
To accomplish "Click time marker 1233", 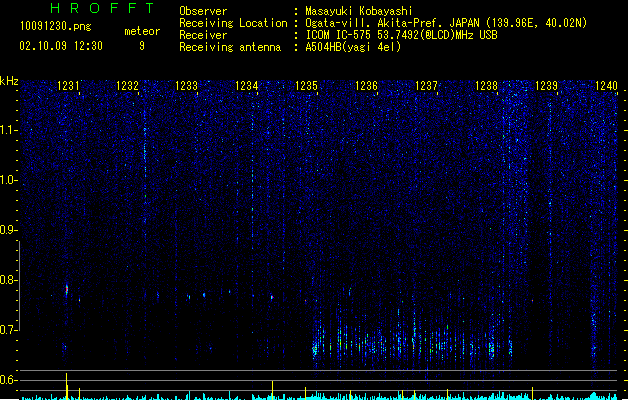I will coord(187,86).
